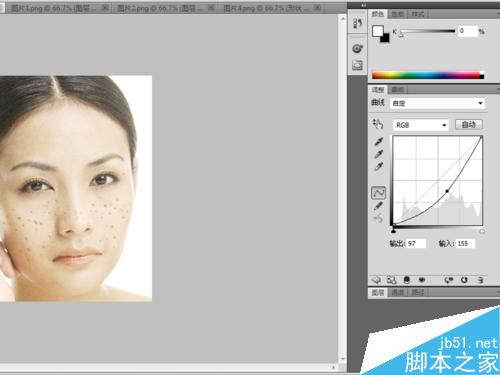Open the RGB channel dropdown
The image size is (500, 375).
[x=421, y=125]
